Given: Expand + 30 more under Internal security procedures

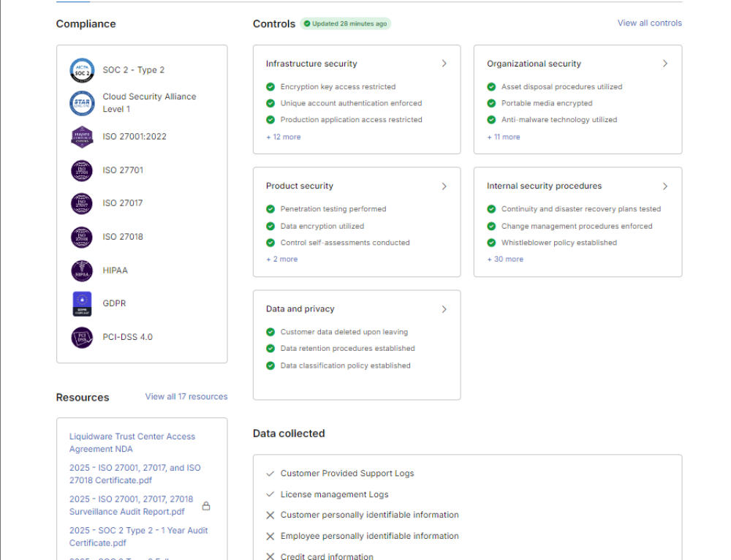Looking at the screenshot, I should point(504,259).
